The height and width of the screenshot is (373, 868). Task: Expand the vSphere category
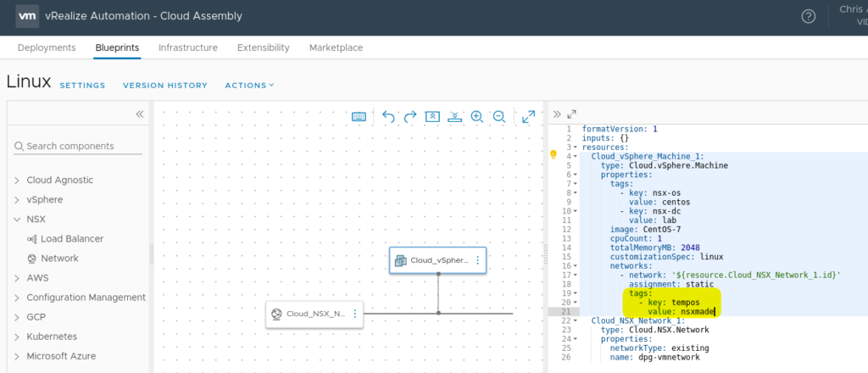pos(17,200)
